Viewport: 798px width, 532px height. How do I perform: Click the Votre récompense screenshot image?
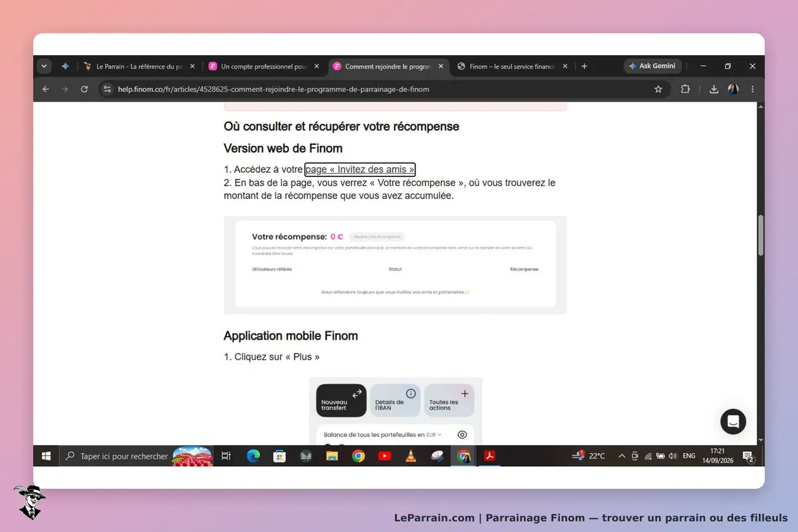(x=395, y=265)
